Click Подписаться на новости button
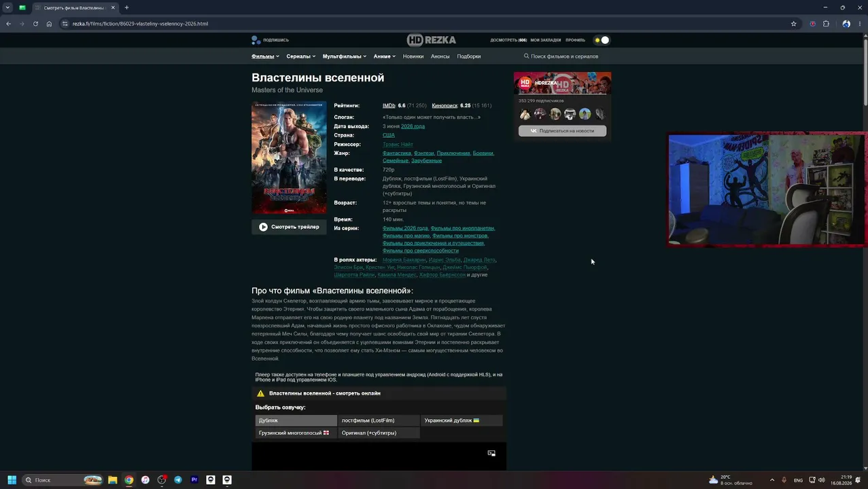Viewport: 868px width, 489px height. coord(562,130)
